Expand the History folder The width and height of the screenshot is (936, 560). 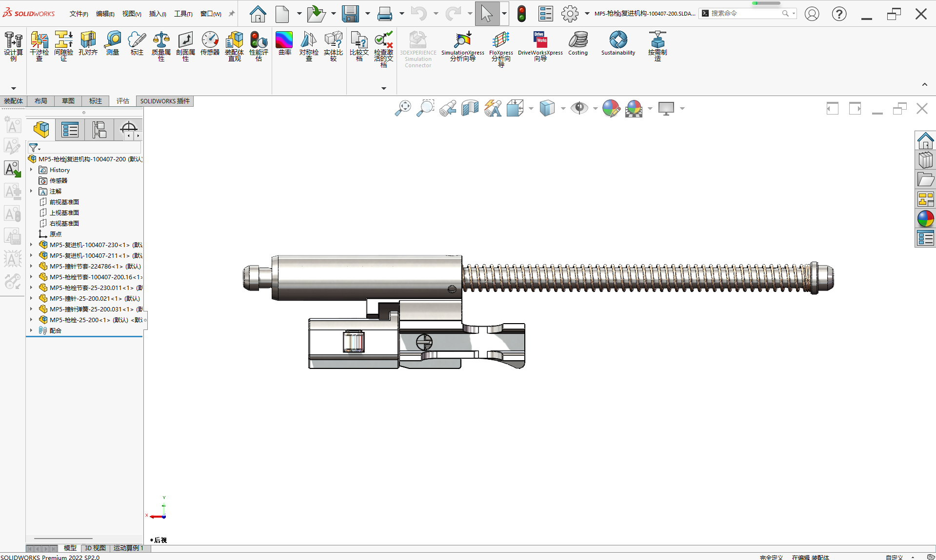pos(31,170)
